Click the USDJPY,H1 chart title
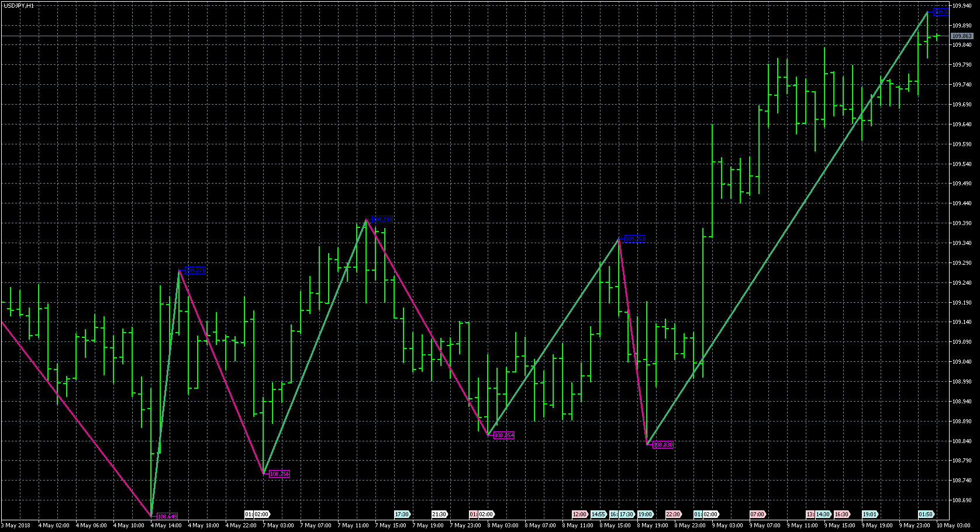Viewport: 980px width, 532px height. tap(19, 5)
